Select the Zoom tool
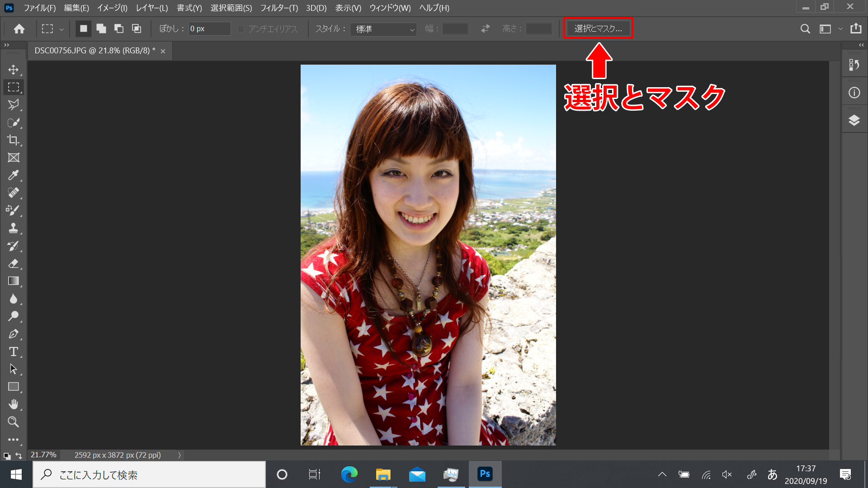 point(13,421)
